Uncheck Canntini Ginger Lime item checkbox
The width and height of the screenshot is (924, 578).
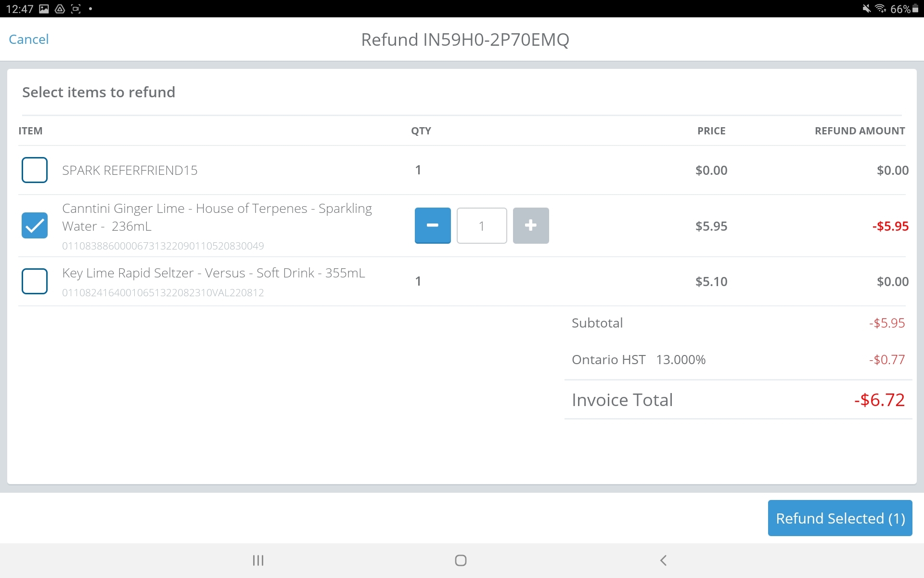tap(35, 225)
